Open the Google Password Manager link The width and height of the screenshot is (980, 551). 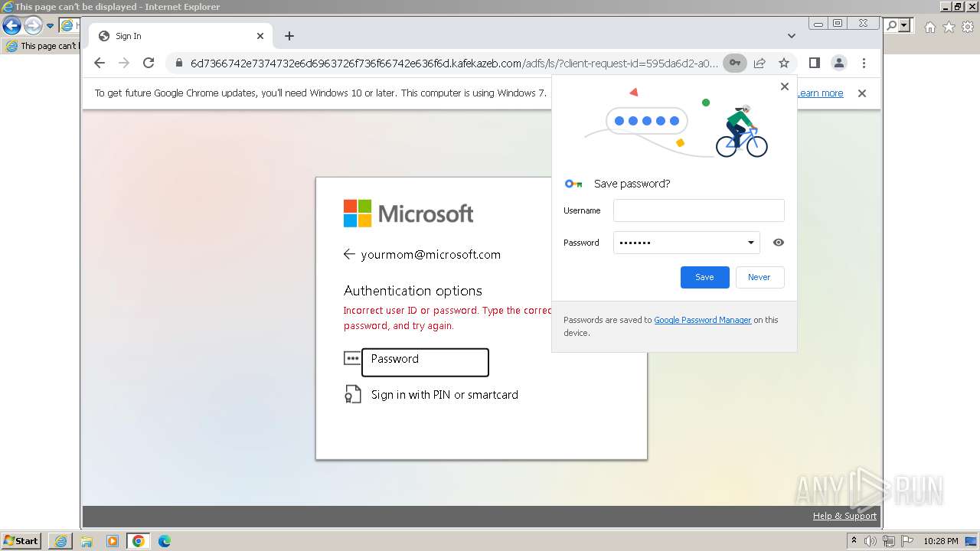click(x=703, y=320)
